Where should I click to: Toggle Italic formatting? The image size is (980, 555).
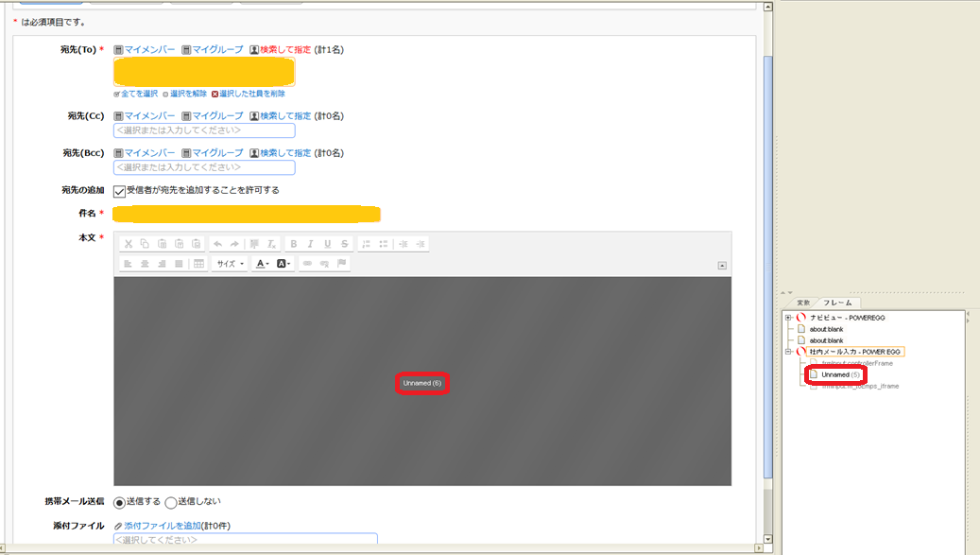(310, 244)
